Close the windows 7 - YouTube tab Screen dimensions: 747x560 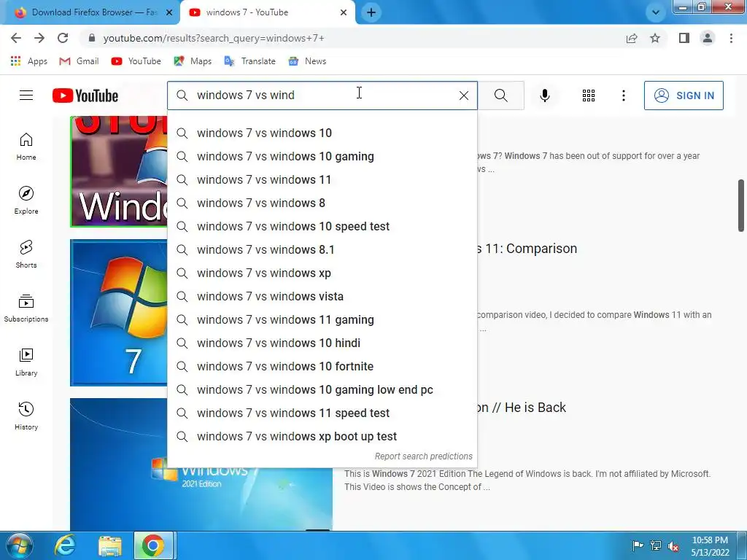[x=344, y=12]
